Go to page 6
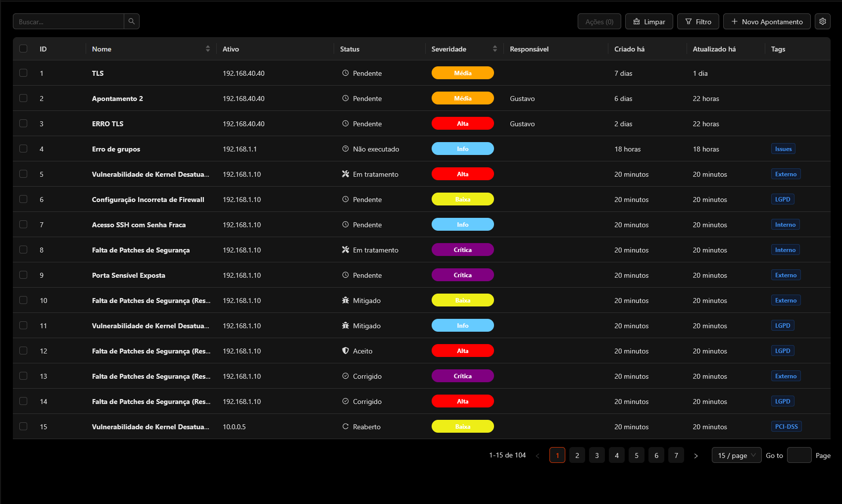Viewport: 842px width, 504px height. [656, 455]
